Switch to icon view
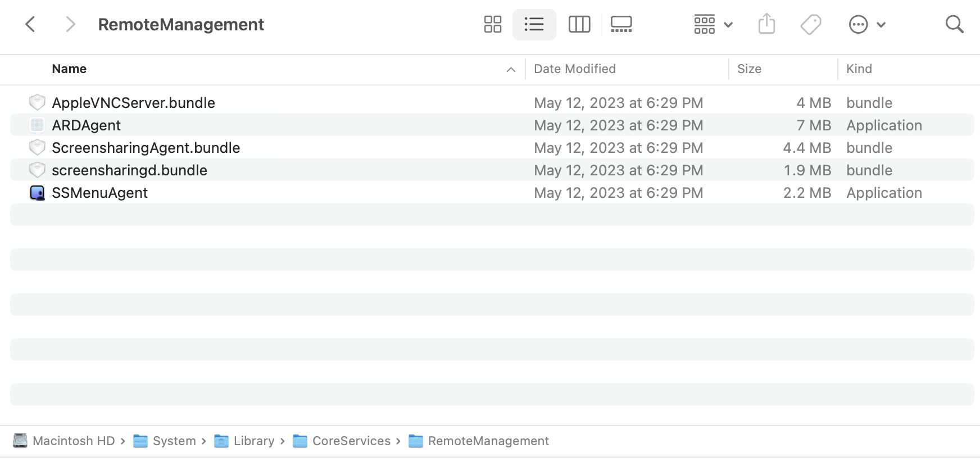The height and width of the screenshot is (462, 980). [x=493, y=25]
